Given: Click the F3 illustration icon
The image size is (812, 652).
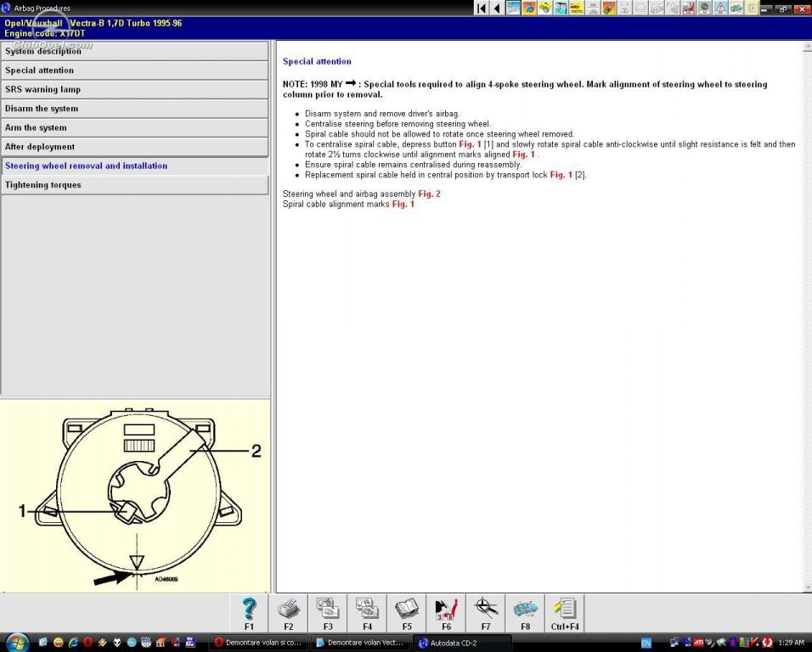Looking at the screenshot, I should tap(328, 613).
